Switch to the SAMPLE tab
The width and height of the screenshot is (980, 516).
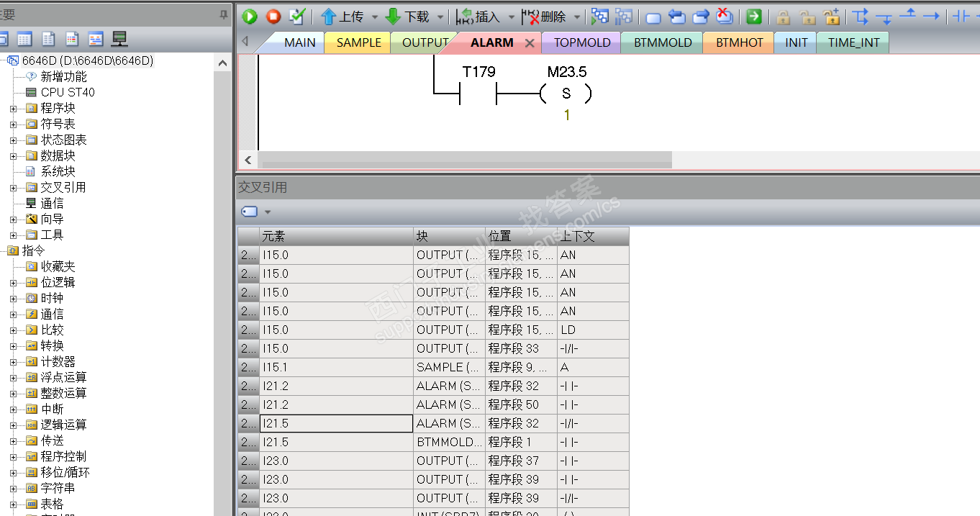[x=358, y=42]
